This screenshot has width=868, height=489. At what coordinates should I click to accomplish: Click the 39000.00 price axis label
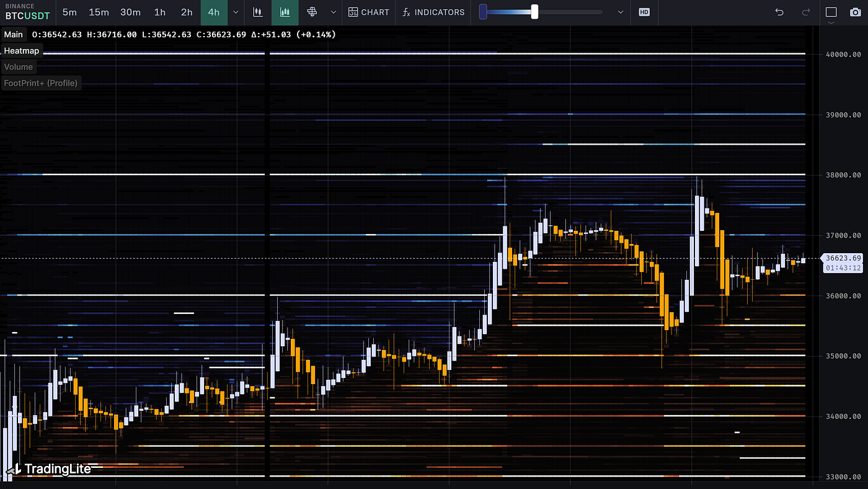(x=843, y=115)
